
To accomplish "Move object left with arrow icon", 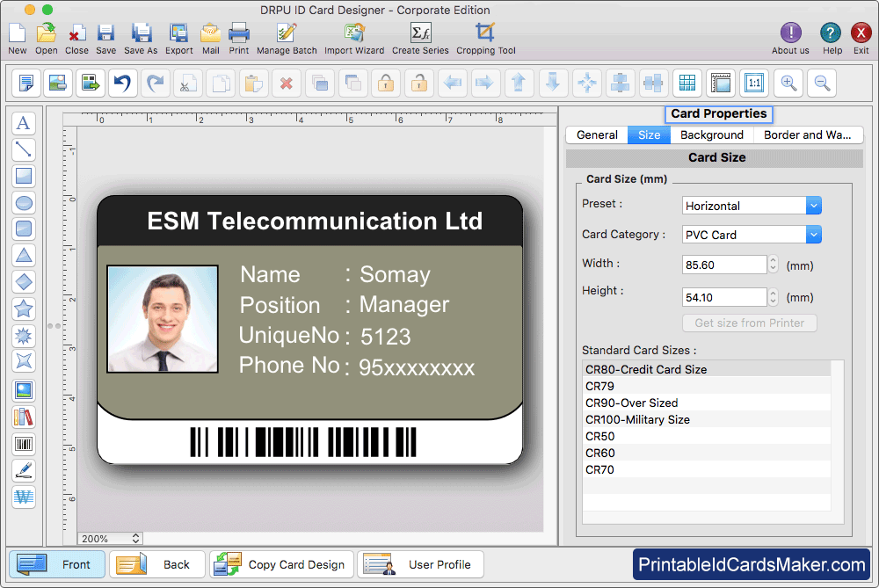I will point(453,83).
